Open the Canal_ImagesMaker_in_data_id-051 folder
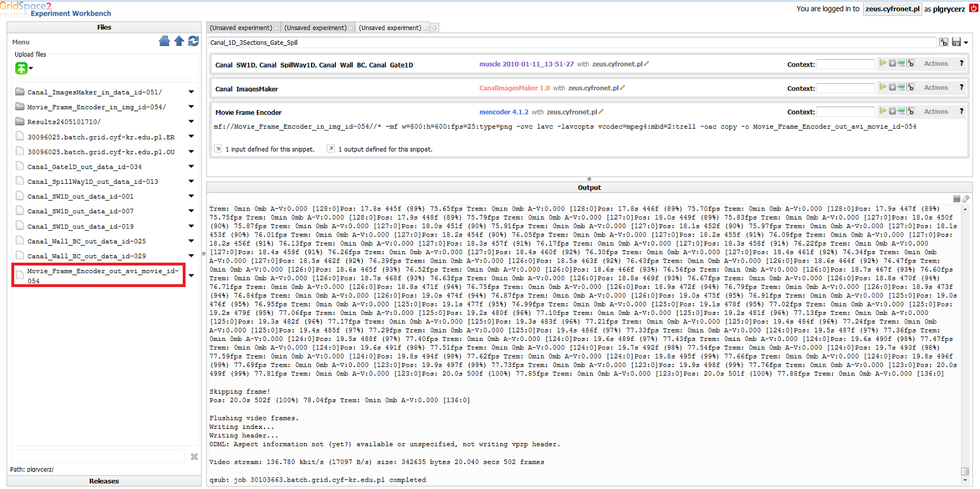 pos(94,92)
